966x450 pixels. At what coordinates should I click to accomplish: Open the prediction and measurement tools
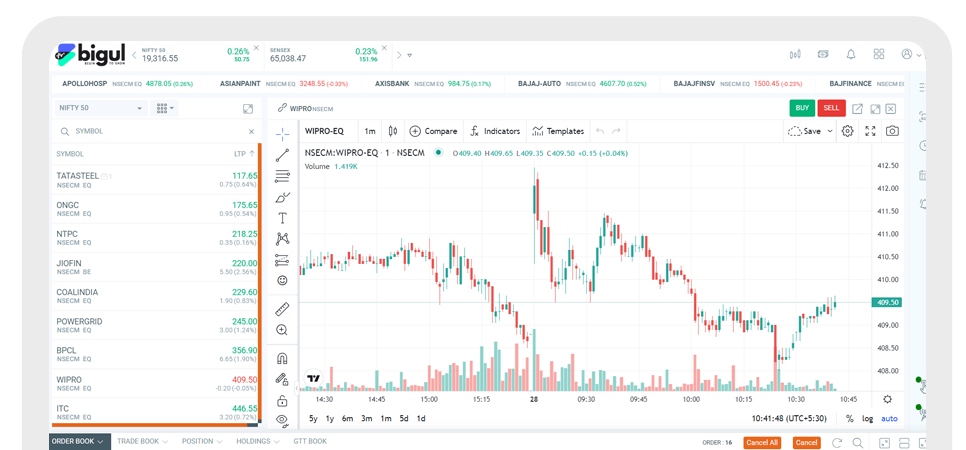coord(282,260)
